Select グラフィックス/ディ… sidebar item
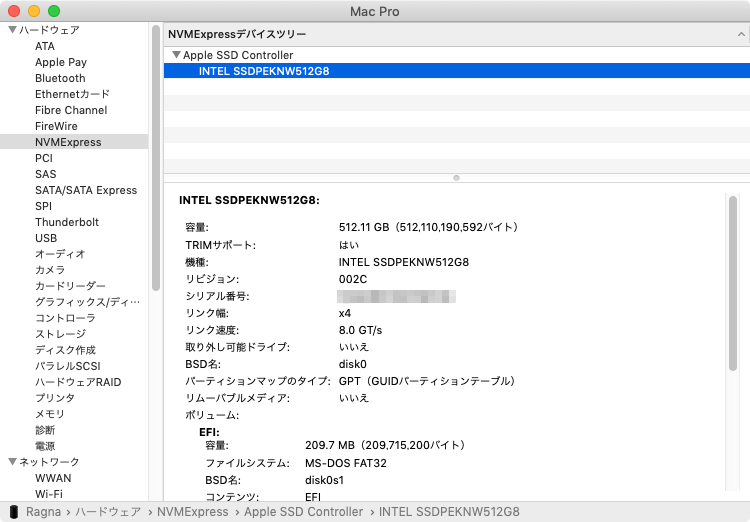 [x=88, y=302]
